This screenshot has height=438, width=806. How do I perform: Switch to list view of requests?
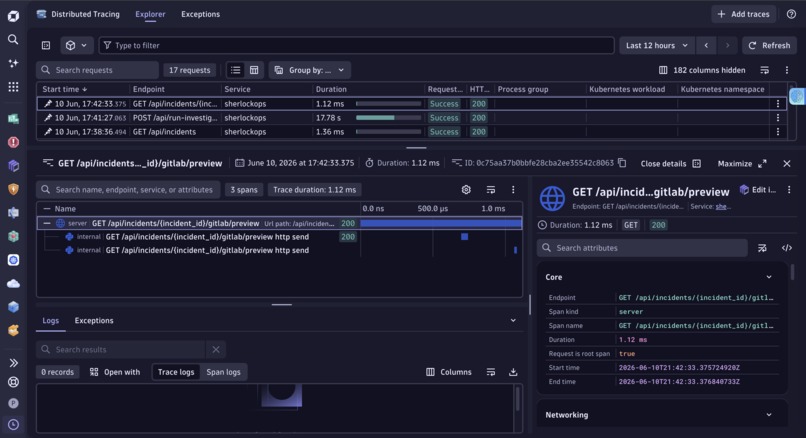coord(235,70)
